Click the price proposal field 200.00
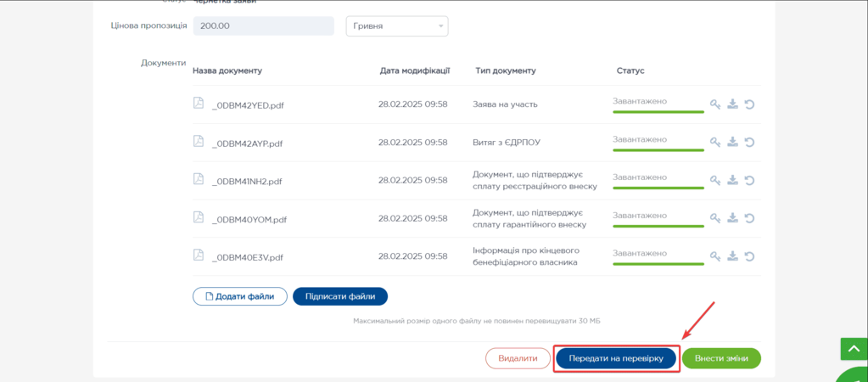 tap(263, 26)
